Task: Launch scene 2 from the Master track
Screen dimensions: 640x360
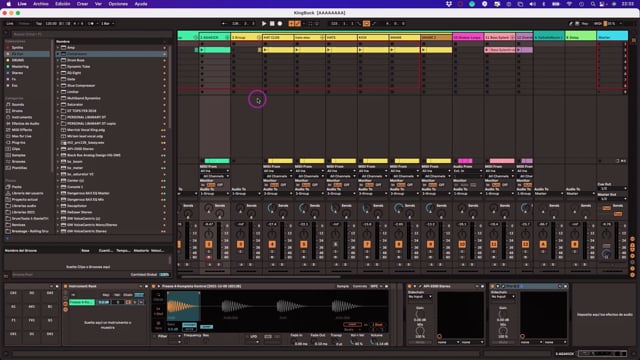Action: [x=625, y=50]
